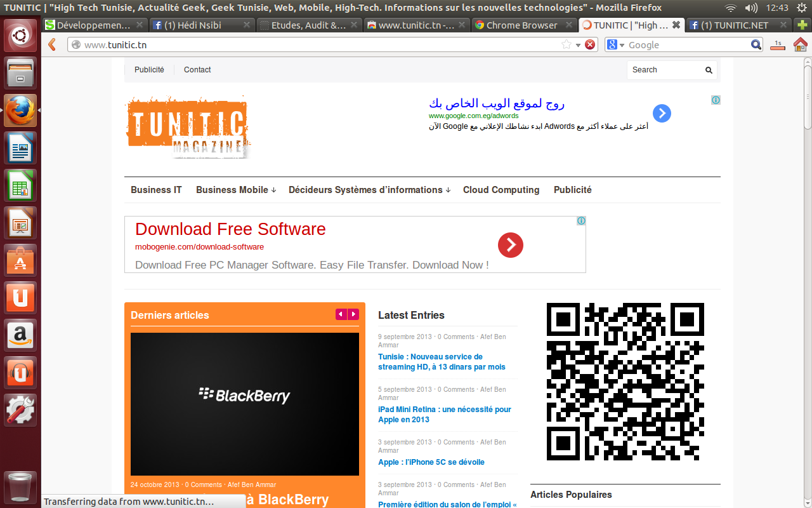Open the search engine dropdown beside Google logo
The image size is (812, 508).
point(620,44)
